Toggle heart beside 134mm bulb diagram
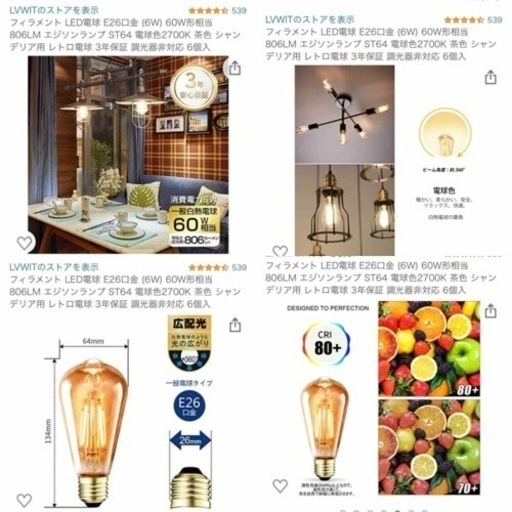Image resolution: width=512 pixels, height=512 pixels. (25, 500)
